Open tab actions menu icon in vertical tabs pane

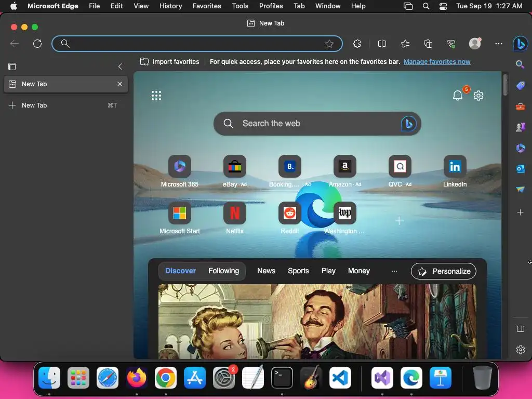[x=12, y=66]
